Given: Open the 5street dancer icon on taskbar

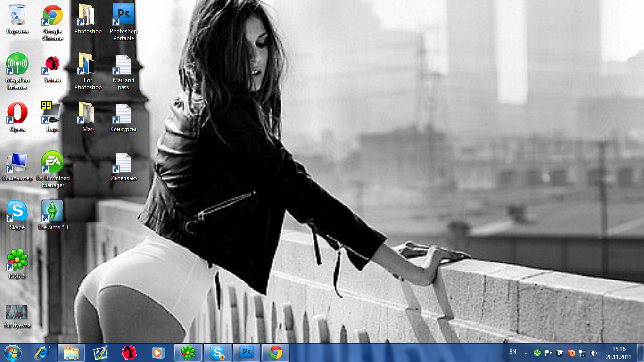Looking at the screenshot, I should point(129,353).
